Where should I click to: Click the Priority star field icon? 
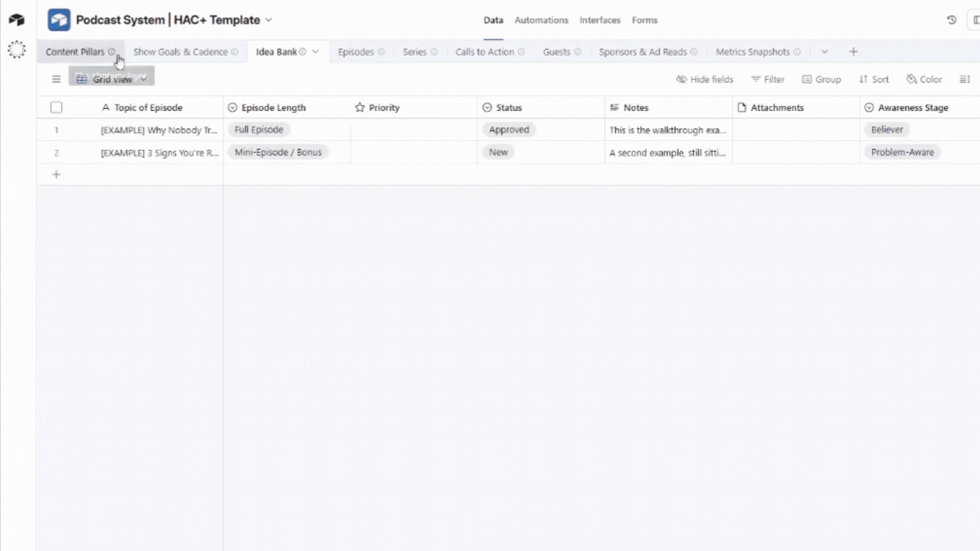coord(360,108)
